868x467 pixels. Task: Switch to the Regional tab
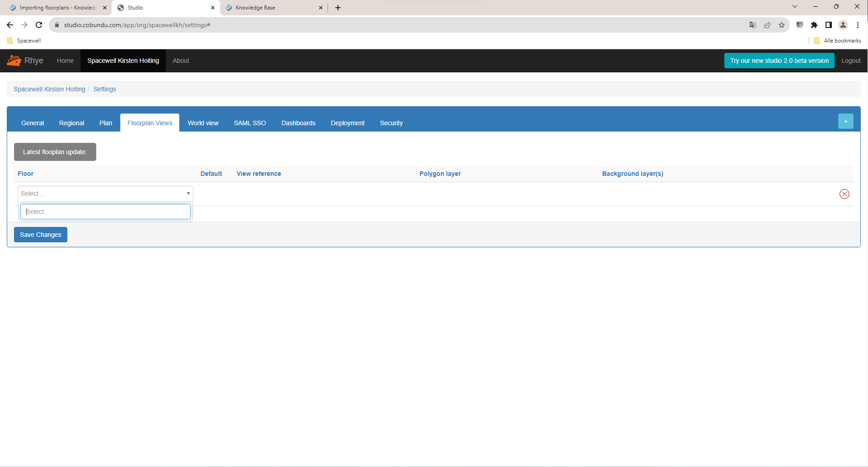[71, 123]
